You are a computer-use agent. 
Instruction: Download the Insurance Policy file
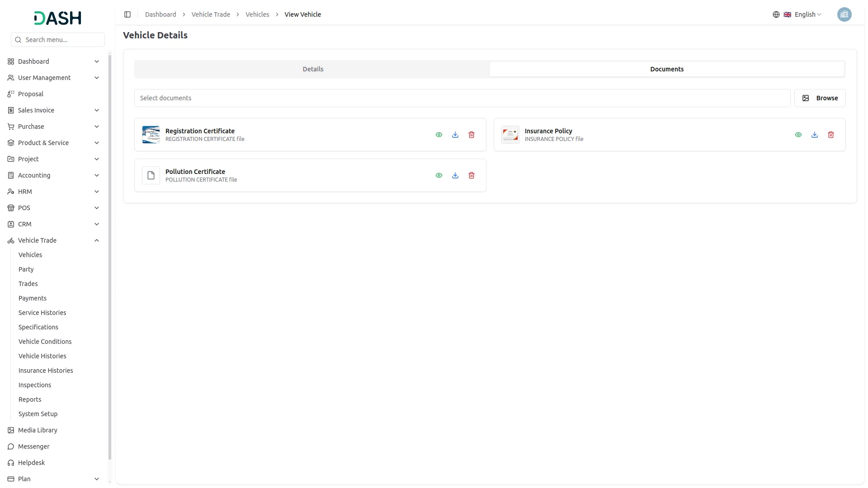(x=815, y=135)
